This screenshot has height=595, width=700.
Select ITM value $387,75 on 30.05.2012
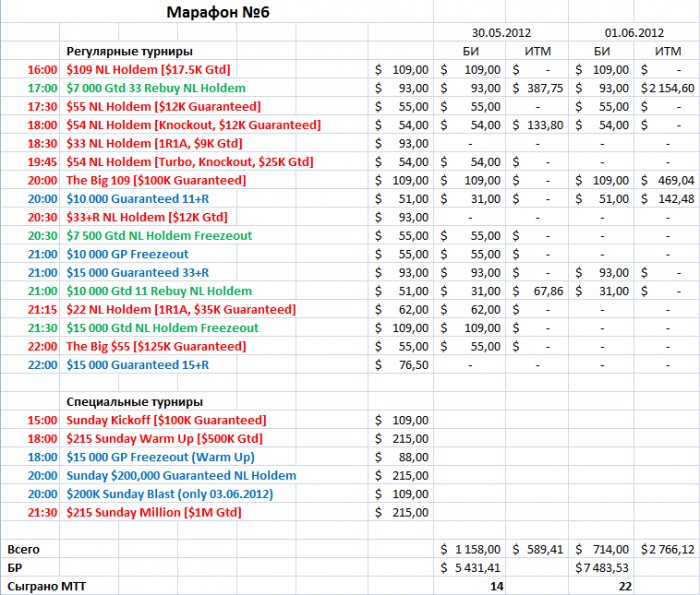538,88
